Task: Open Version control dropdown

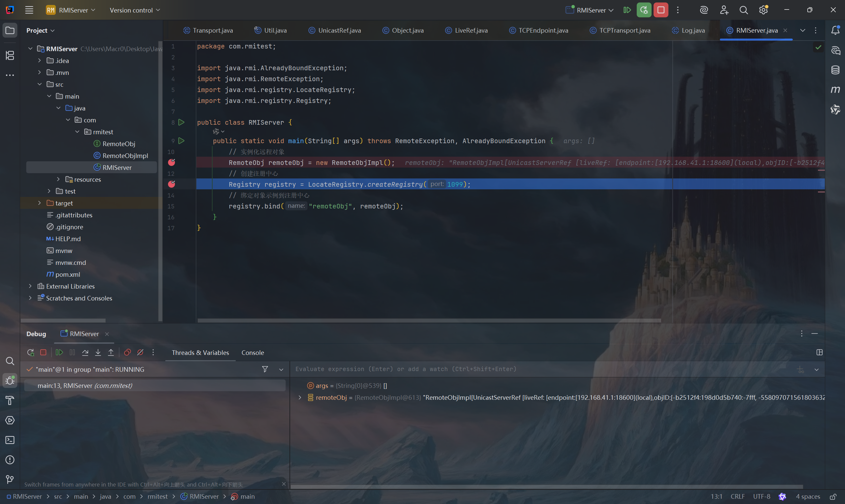Action: (x=135, y=10)
